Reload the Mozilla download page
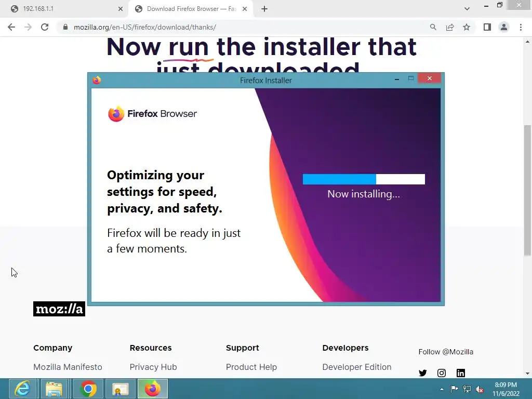This screenshot has height=399, width=532. (45, 27)
